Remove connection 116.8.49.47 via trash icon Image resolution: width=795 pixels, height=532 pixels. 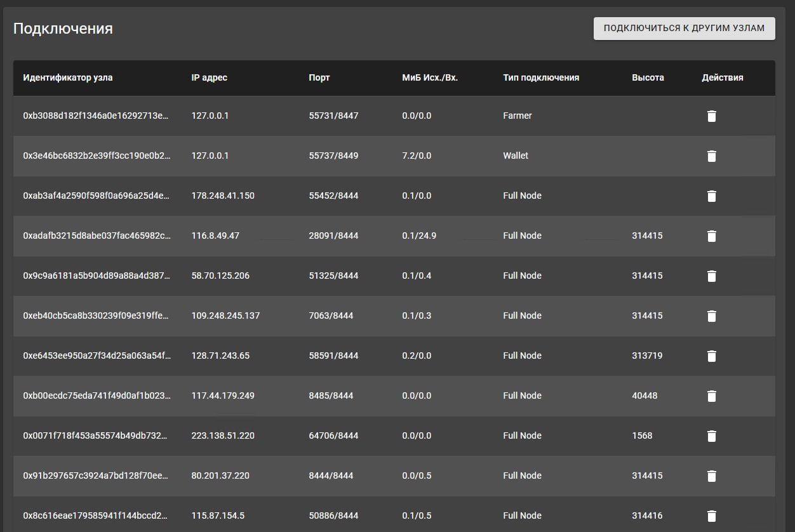point(711,236)
